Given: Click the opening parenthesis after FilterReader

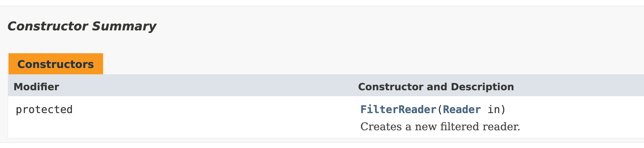Looking at the screenshot, I should pyautogui.click(x=440, y=109).
